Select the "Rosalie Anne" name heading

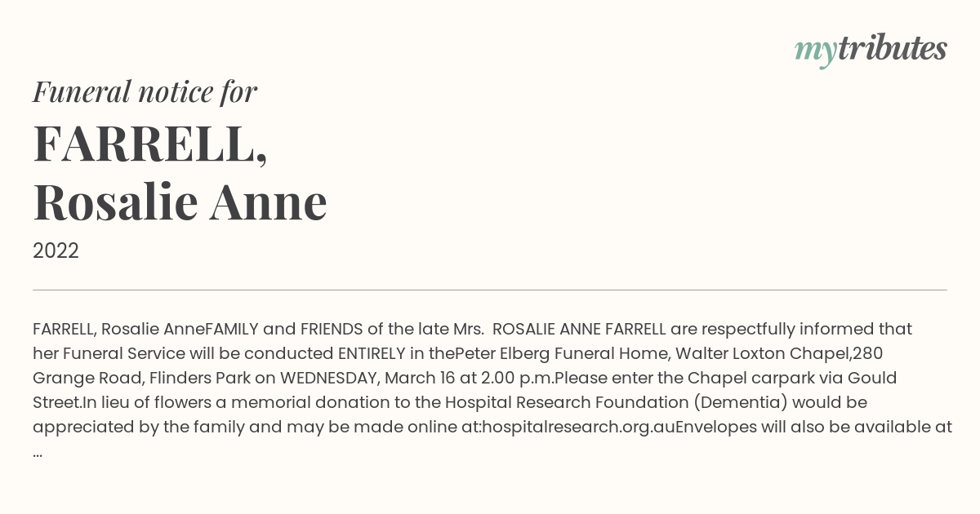click(180, 202)
